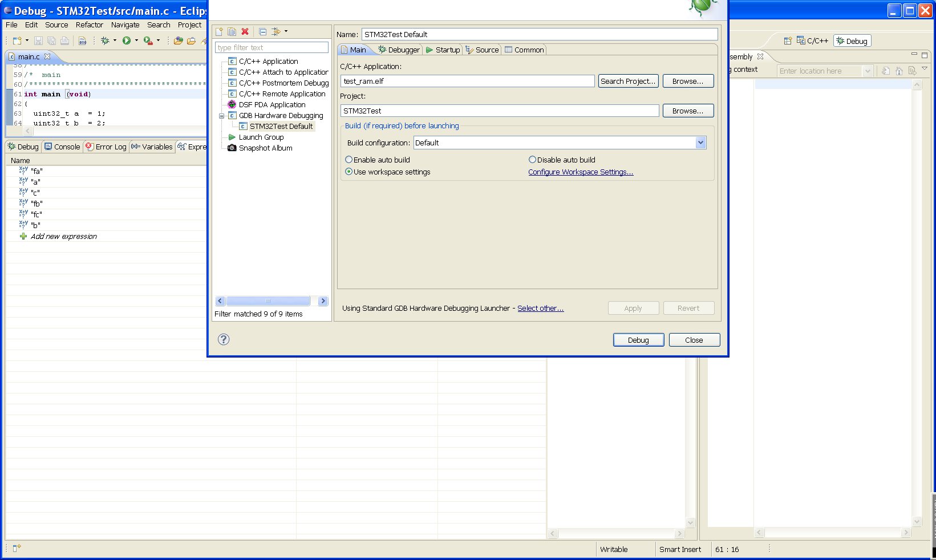Click the Open Task folder icon
936x560 pixels.
(x=191, y=40)
